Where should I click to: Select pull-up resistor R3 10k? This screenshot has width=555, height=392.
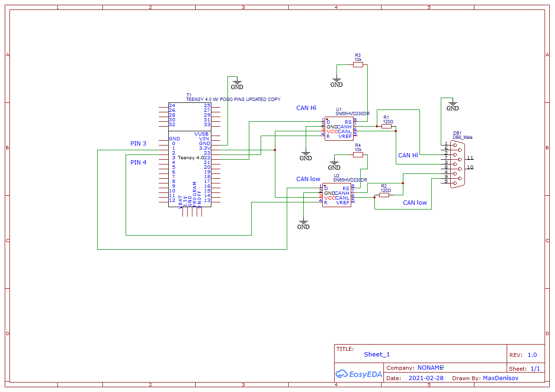(x=358, y=64)
